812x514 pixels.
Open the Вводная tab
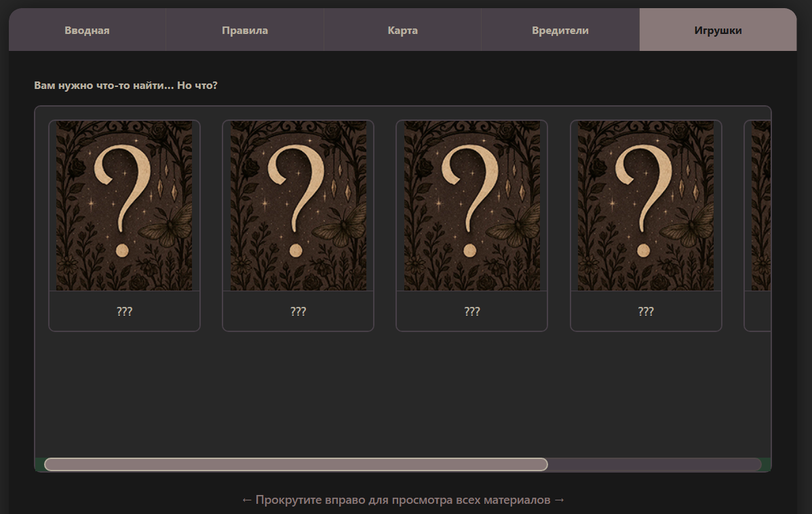pyautogui.click(x=87, y=31)
